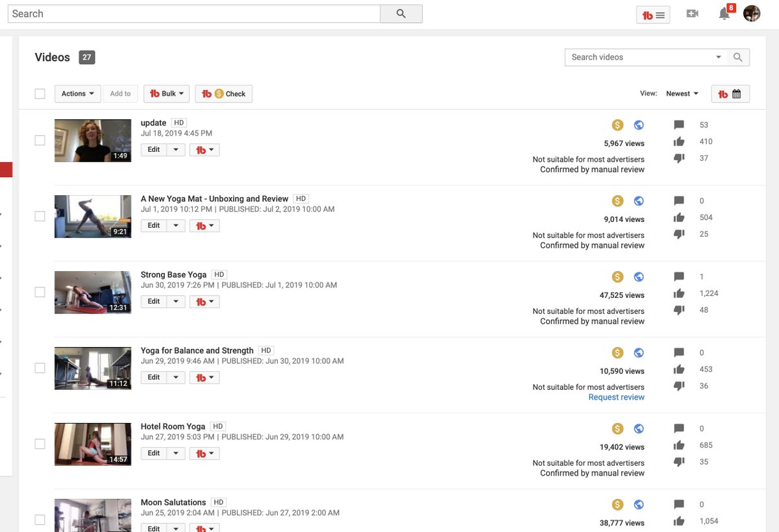Click Edit for Yoga for Balance and Strength
Viewport: 779px width, 532px height.
pos(154,378)
